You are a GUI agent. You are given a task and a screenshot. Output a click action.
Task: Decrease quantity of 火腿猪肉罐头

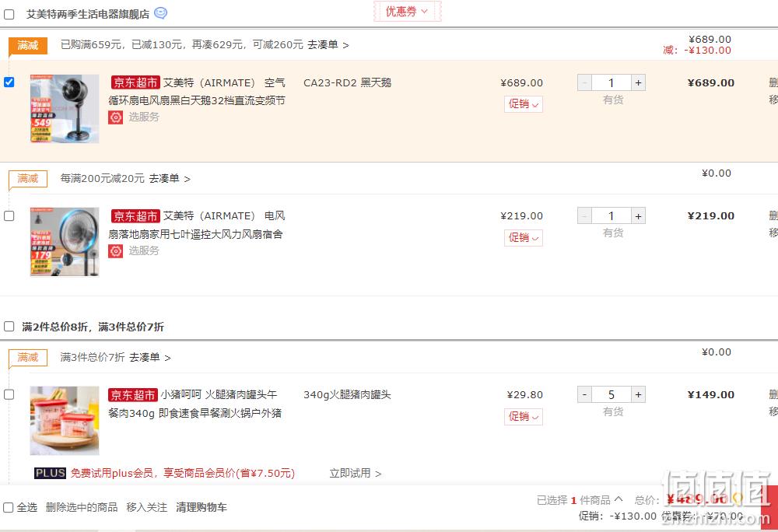(584, 394)
